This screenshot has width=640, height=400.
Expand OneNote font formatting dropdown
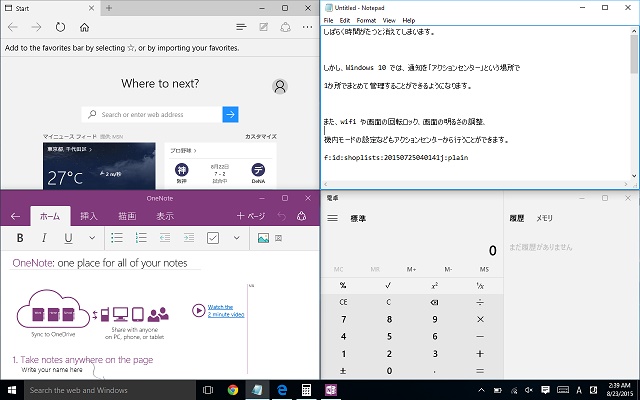92,238
